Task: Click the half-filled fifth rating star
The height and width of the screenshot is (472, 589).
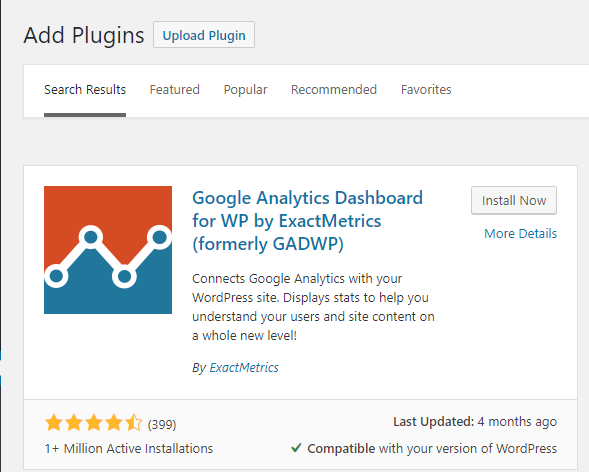Action: pyautogui.click(x=134, y=423)
